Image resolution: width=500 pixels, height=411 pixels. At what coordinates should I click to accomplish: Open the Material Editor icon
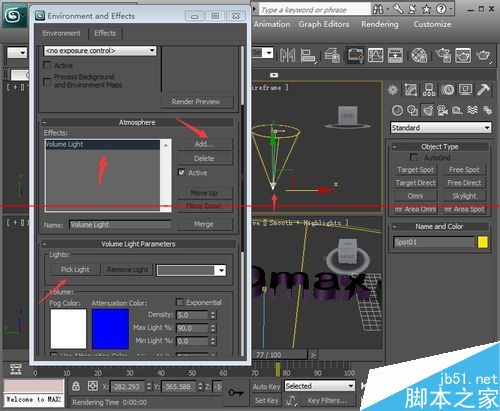(419, 55)
